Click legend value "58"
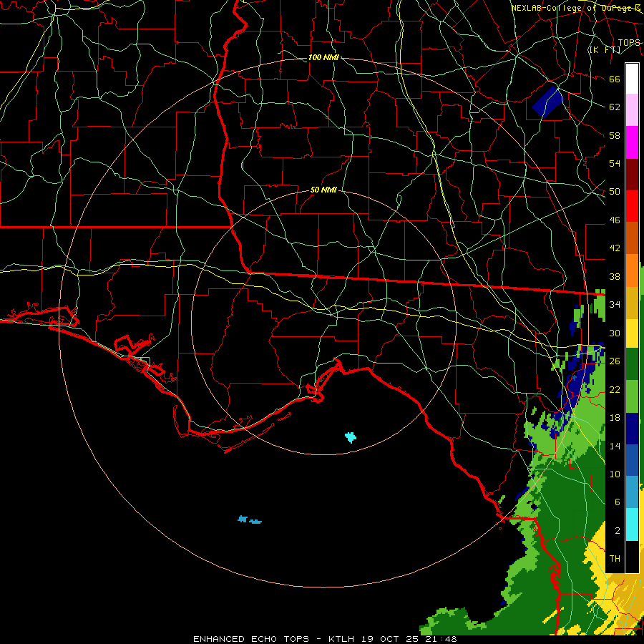This screenshot has height=644, width=644. coord(615,135)
